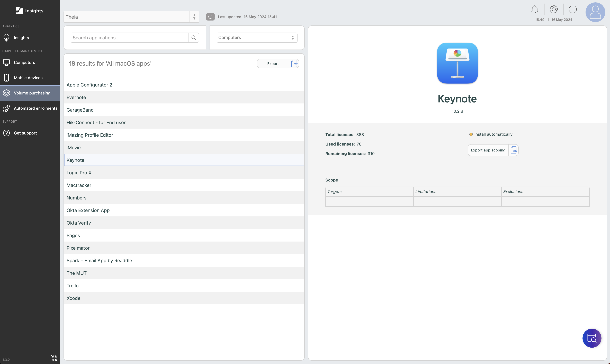Select Okta Extension App row
Screen dimensions: 610x364
coord(184,210)
